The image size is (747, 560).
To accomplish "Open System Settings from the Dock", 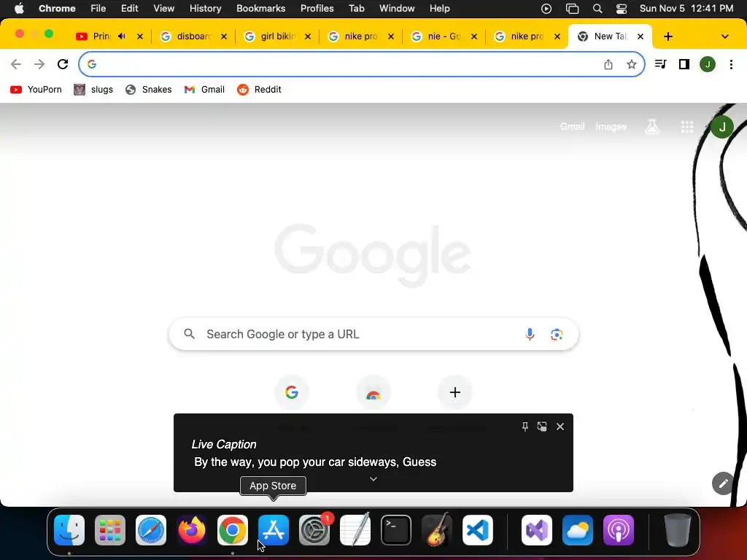I will [x=314, y=530].
